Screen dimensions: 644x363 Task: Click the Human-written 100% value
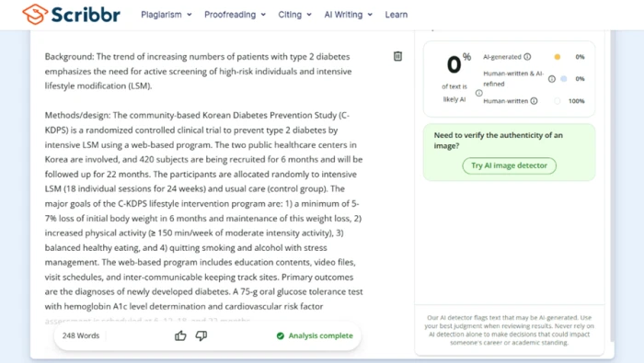(576, 101)
